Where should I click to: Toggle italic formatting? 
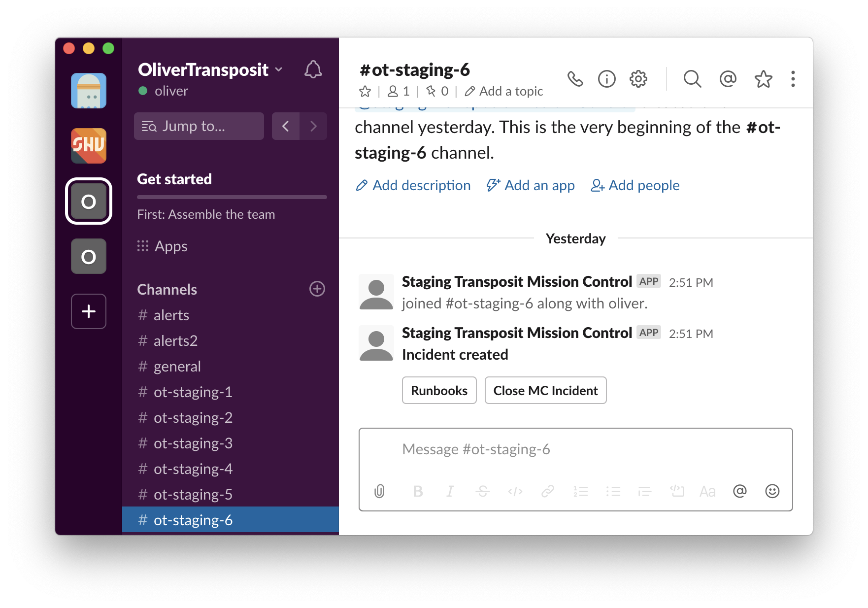point(450,491)
